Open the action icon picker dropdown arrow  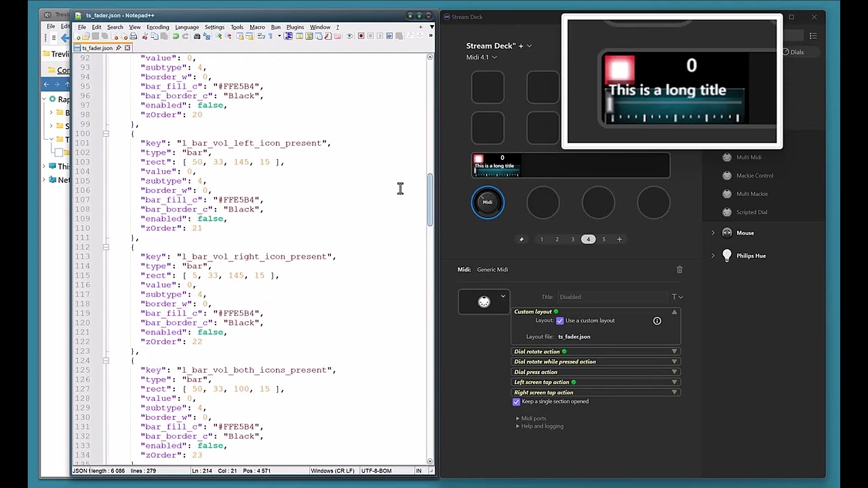pyautogui.click(x=503, y=296)
